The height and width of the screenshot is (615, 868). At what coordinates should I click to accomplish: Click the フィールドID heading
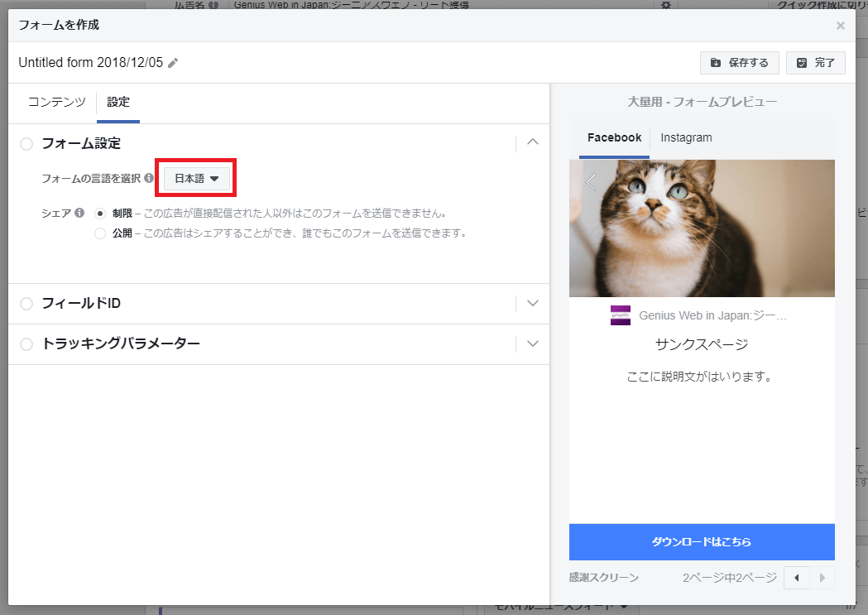pyautogui.click(x=81, y=303)
